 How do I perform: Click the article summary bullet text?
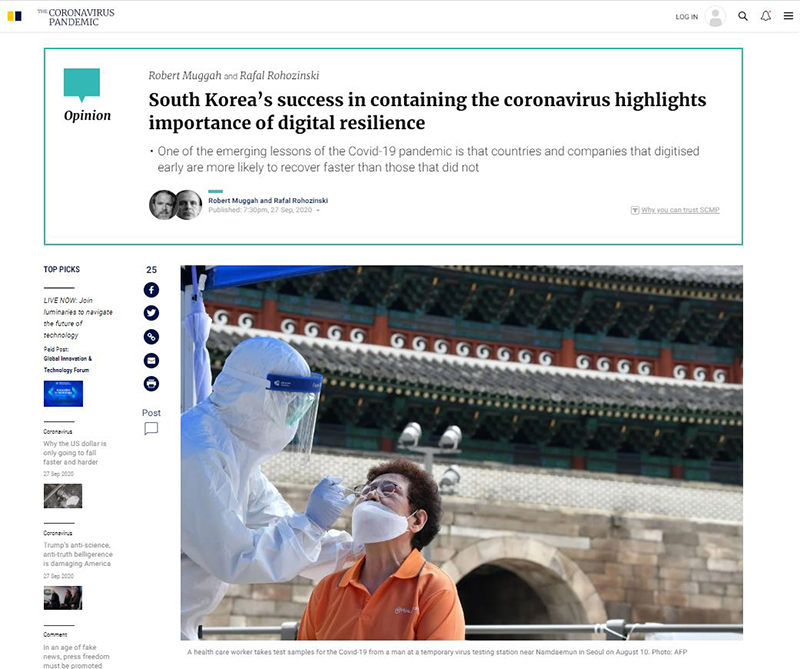[428, 159]
